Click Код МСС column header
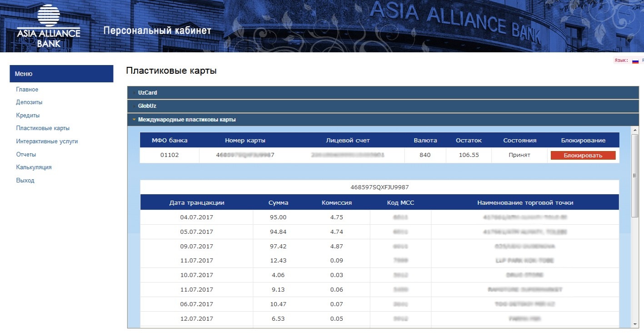The width and height of the screenshot is (644, 333). (x=400, y=203)
